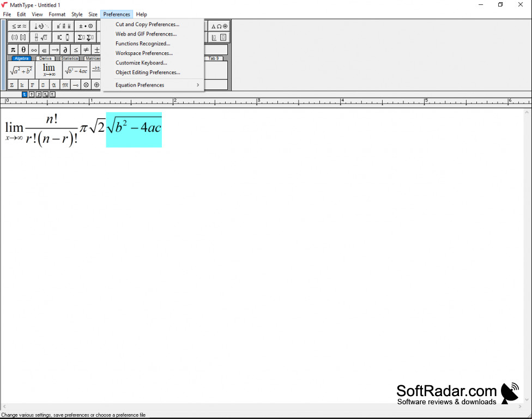Image resolution: width=532 pixels, height=419 pixels.
Task: Open the Help menu
Action: (142, 14)
